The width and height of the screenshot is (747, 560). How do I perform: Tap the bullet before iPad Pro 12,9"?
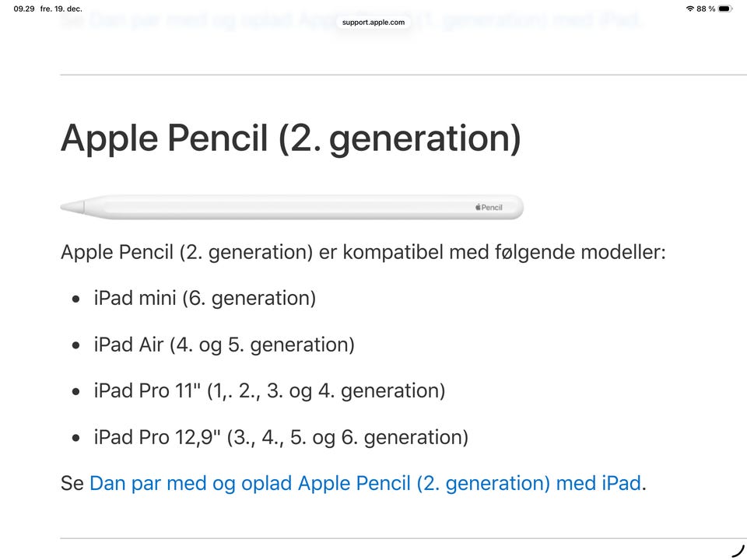(x=75, y=437)
